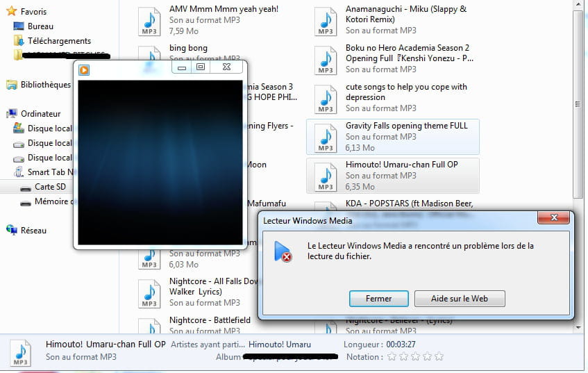This screenshot has height=373, width=588.
Task: Click the 6,13 Mo size under Gravity Falls
Action: pyautogui.click(x=360, y=148)
